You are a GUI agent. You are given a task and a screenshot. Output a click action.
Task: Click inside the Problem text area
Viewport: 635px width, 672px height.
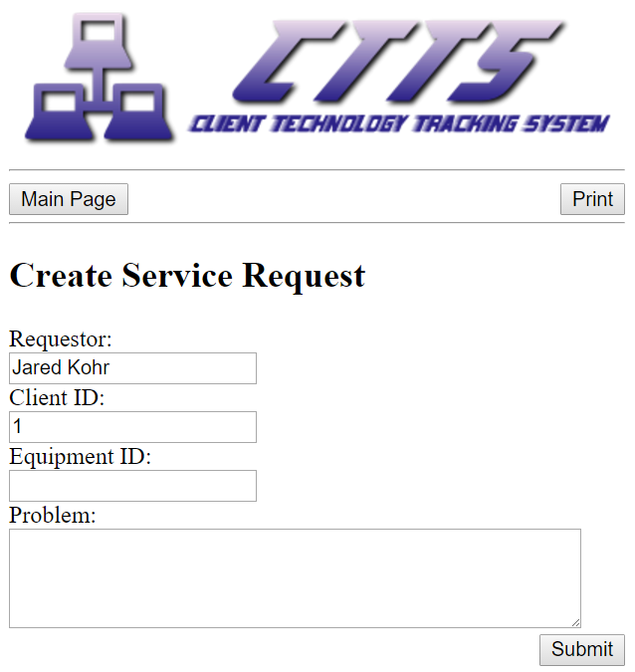click(x=295, y=578)
